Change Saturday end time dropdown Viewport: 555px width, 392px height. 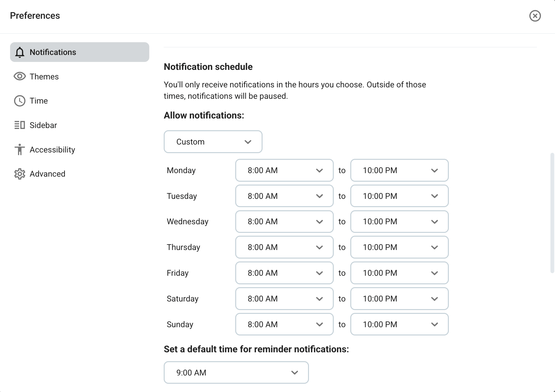click(399, 299)
